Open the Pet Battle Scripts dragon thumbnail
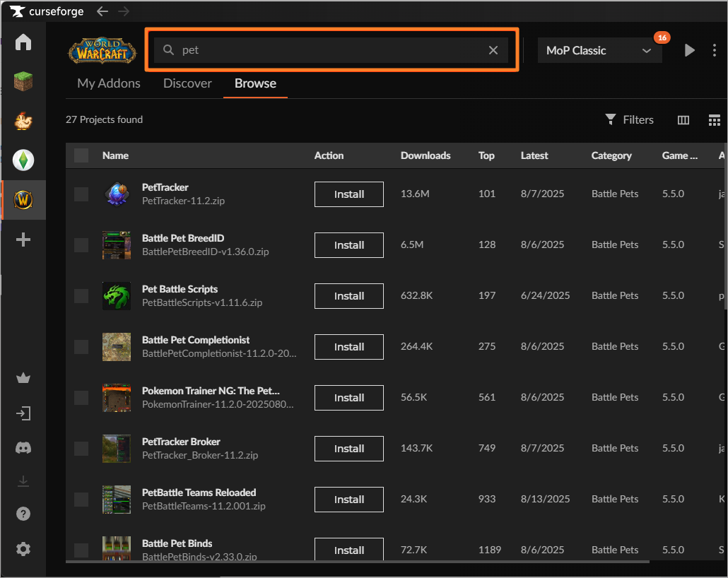The width and height of the screenshot is (728, 578). (x=117, y=296)
